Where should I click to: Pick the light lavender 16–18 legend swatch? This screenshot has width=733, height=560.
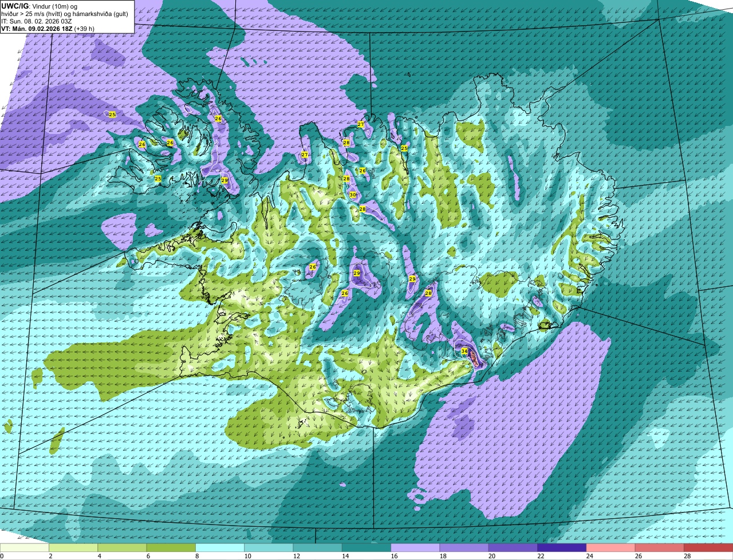point(416,548)
